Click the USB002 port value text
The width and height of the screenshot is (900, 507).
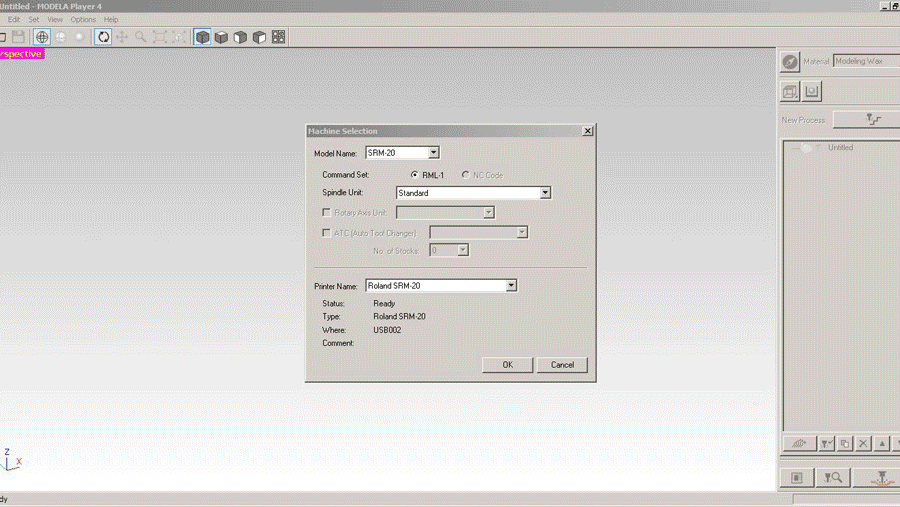[387, 330]
